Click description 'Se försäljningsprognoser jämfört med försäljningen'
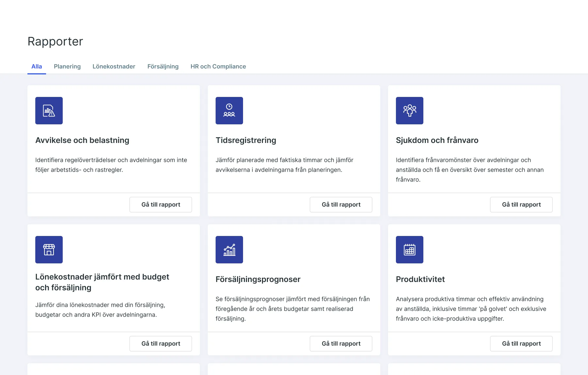The width and height of the screenshot is (588, 375). pos(293,309)
